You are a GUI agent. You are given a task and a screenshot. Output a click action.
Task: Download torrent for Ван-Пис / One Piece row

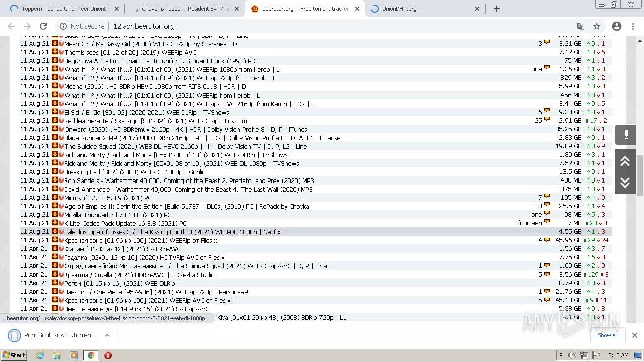click(x=55, y=291)
